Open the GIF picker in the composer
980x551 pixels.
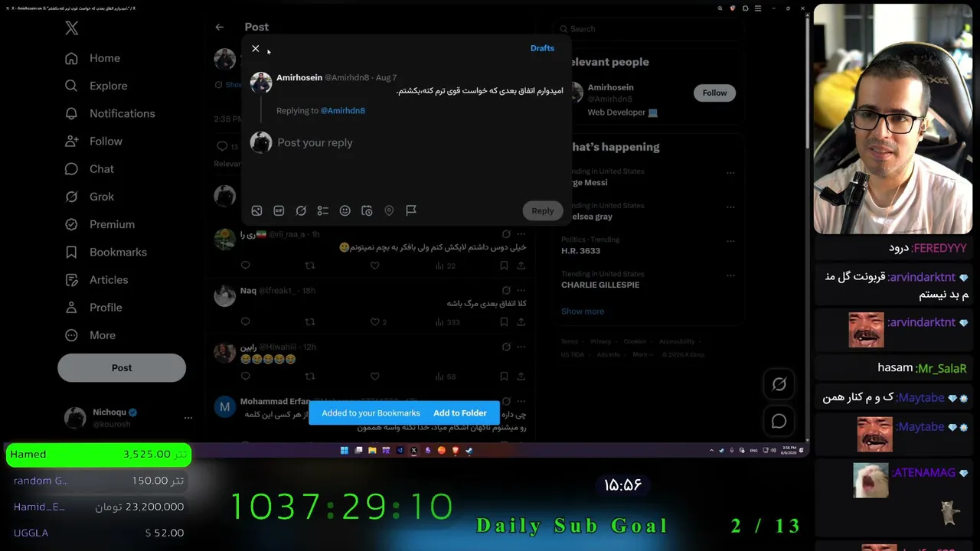point(279,210)
